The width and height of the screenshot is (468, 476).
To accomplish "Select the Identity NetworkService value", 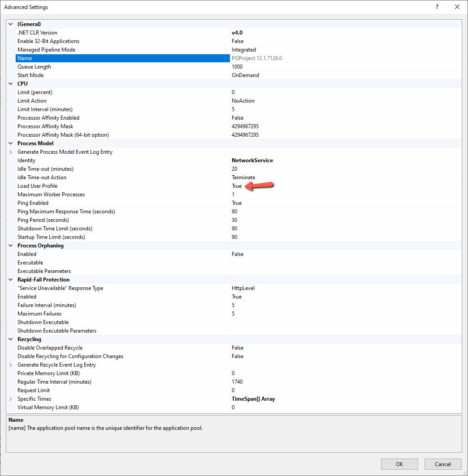I will (x=252, y=160).
